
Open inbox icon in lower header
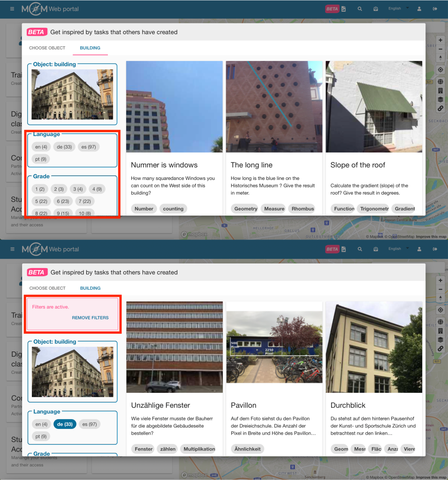tap(376, 249)
